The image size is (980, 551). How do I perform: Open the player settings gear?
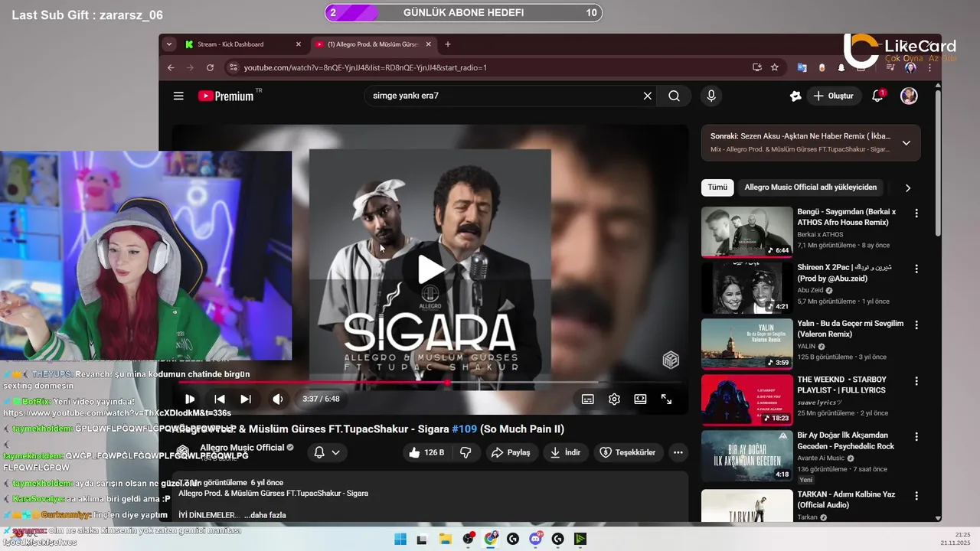pyautogui.click(x=614, y=399)
